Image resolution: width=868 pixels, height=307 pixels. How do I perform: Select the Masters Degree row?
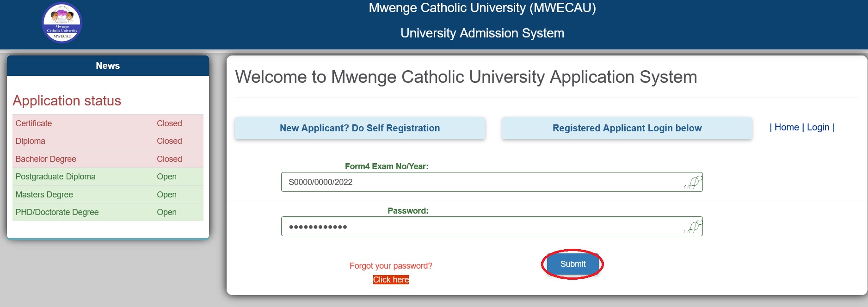108,195
